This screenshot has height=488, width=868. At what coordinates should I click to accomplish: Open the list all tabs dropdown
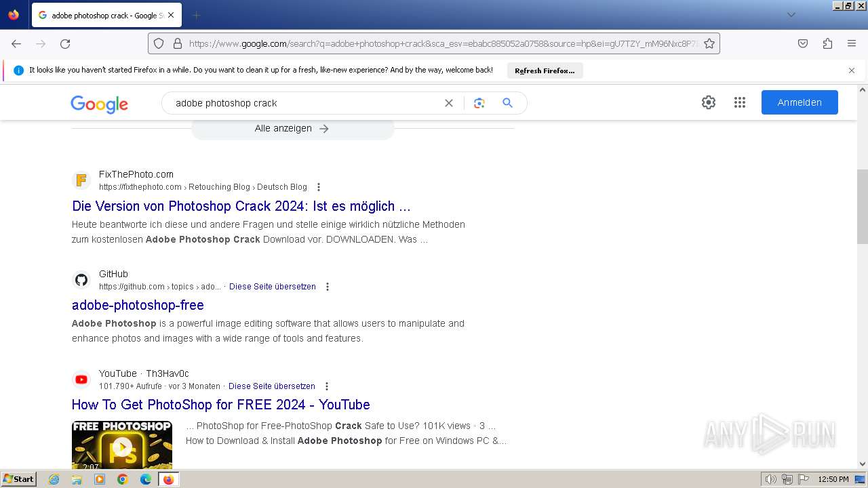[791, 15]
